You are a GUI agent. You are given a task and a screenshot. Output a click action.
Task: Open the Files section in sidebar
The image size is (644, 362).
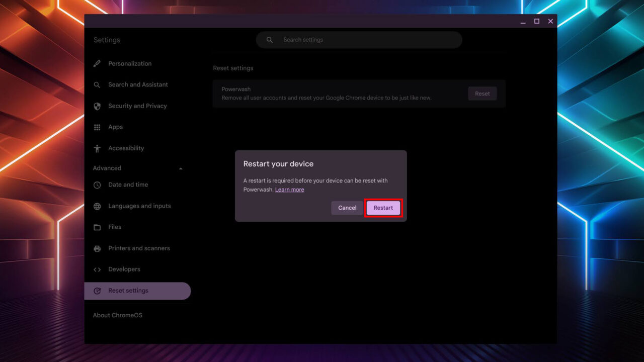[x=115, y=227]
